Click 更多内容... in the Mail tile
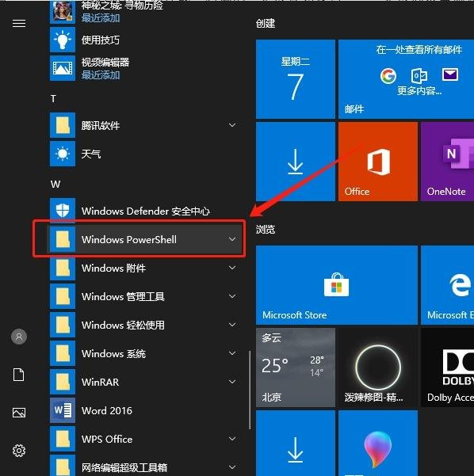Image resolution: width=474 pixels, height=476 pixels. (419, 90)
